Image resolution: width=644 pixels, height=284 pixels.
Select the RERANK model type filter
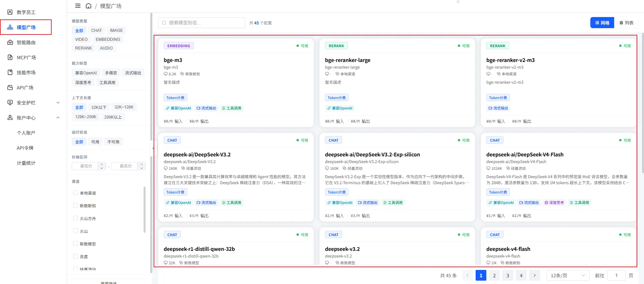click(84, 48)
